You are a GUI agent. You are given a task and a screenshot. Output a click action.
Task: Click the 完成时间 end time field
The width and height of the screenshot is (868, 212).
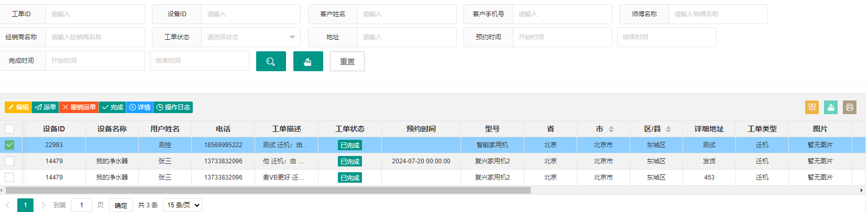click(x=200, y=61)
